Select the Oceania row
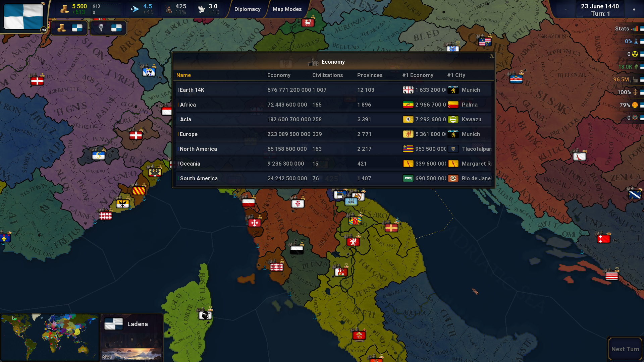Viewport: 644px width, 362px height. (333, 164)
